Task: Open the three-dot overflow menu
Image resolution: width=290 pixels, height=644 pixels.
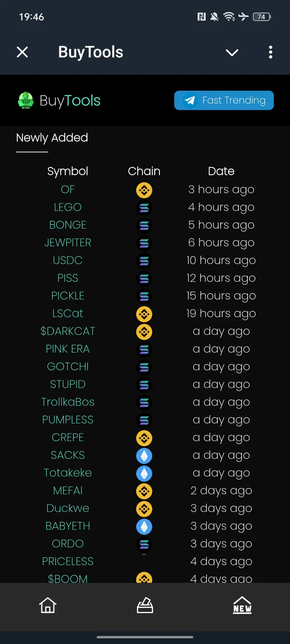Action: click(x=270, y=52)
